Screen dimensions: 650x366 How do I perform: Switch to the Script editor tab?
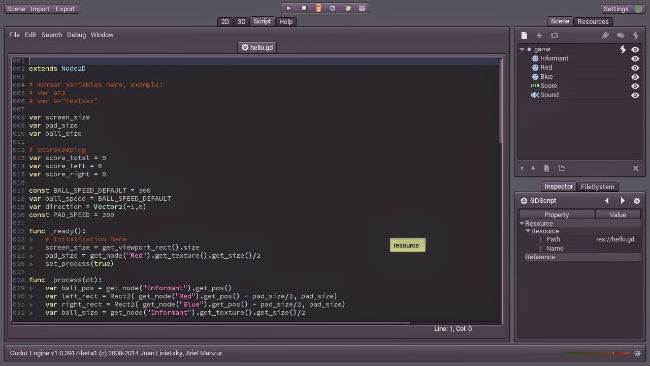click(x=262, y=21)
